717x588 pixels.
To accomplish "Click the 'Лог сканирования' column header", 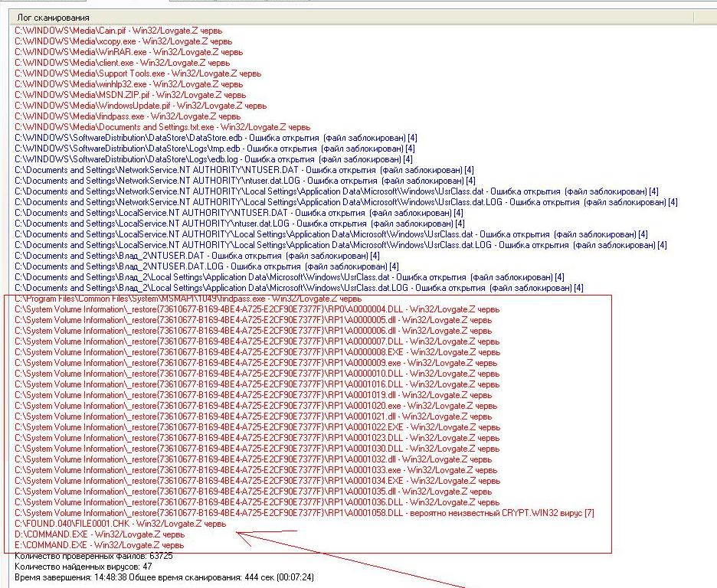I will tap(351, 18).
